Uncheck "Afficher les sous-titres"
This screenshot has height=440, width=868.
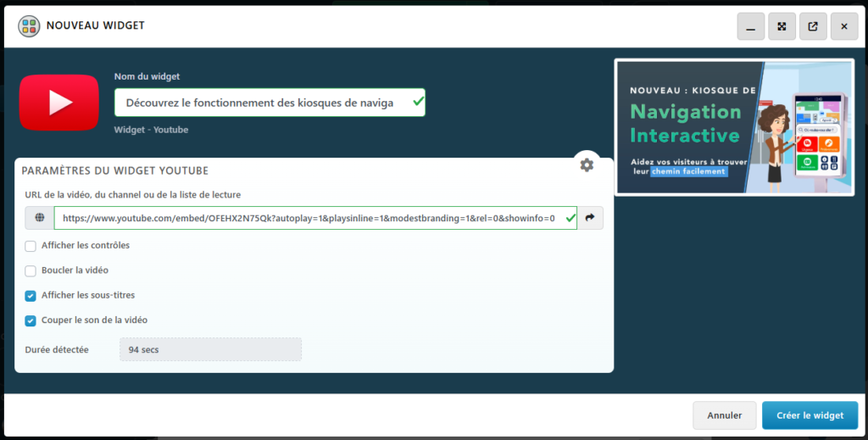[x=31, y=296]
